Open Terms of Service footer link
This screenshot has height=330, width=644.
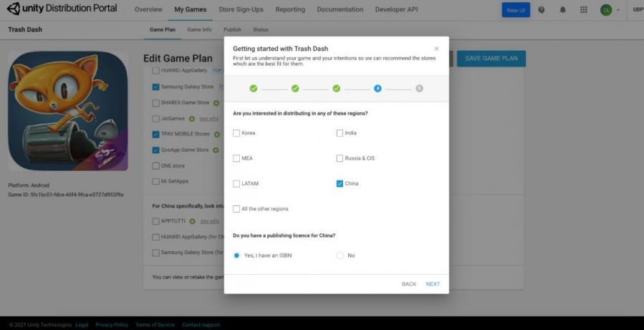(x=155, y=325)
